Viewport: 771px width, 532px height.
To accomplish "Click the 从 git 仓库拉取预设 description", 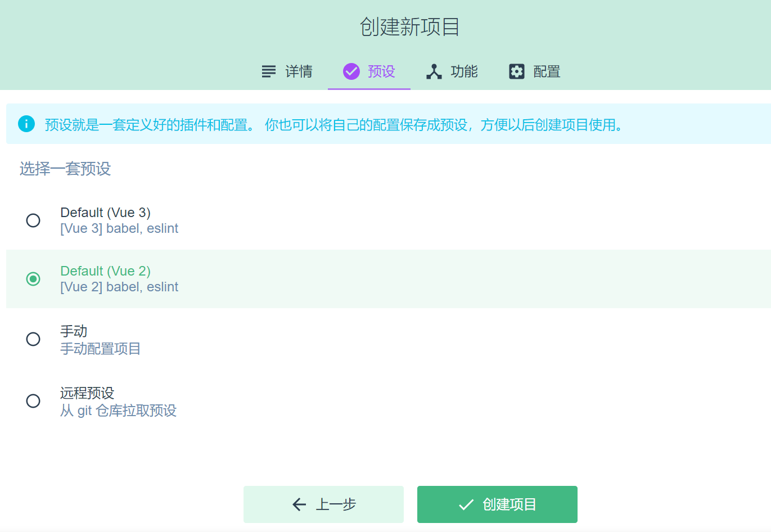I will 119,411.
